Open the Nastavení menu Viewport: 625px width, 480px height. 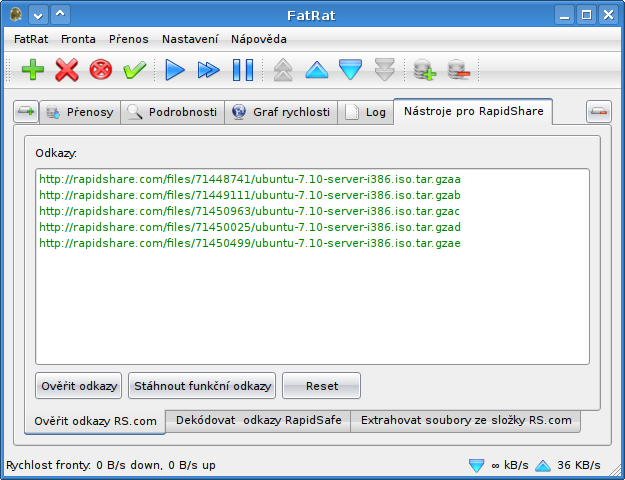[190, 39]
